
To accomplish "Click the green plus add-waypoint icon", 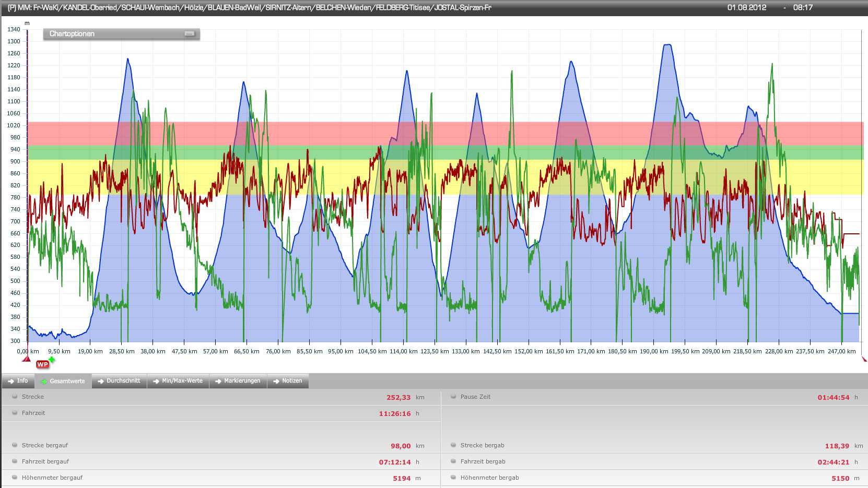I will click(52, 359).
